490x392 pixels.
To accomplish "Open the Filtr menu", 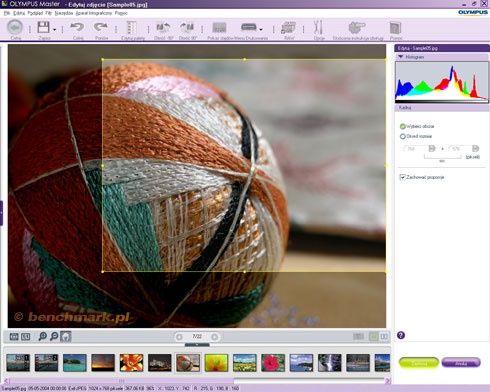I will pos(49,13).
